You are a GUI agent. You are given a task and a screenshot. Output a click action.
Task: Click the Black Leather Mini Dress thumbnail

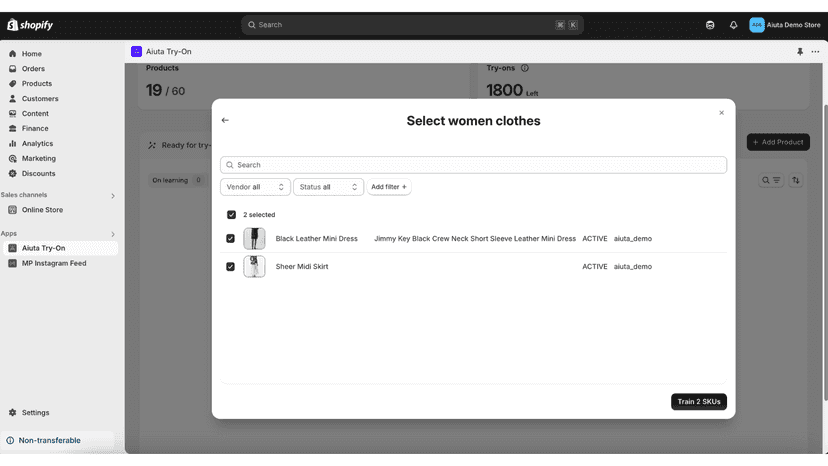click(x=254, y=239)
